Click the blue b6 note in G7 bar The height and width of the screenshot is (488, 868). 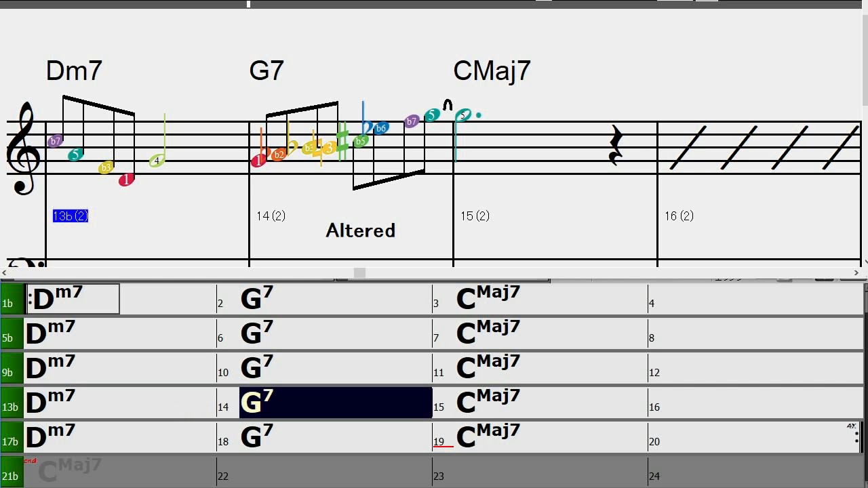click(x=380, y=128)
